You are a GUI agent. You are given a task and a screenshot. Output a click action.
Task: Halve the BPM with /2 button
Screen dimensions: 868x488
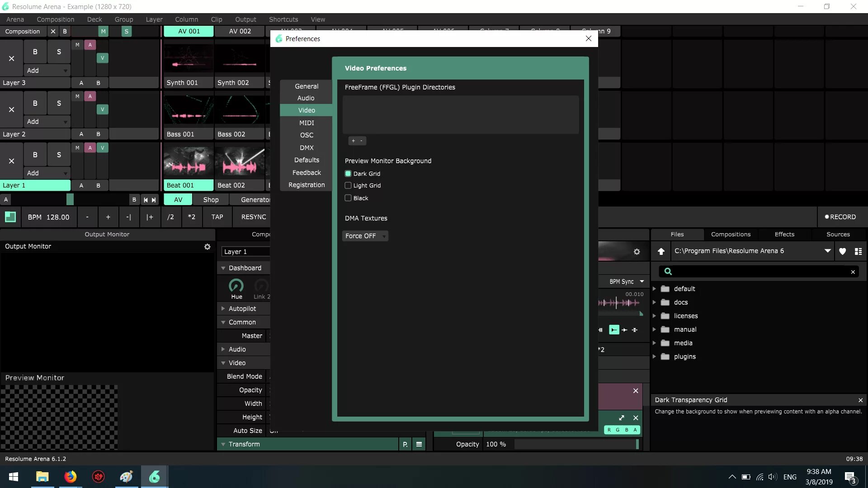coord(170,217)
